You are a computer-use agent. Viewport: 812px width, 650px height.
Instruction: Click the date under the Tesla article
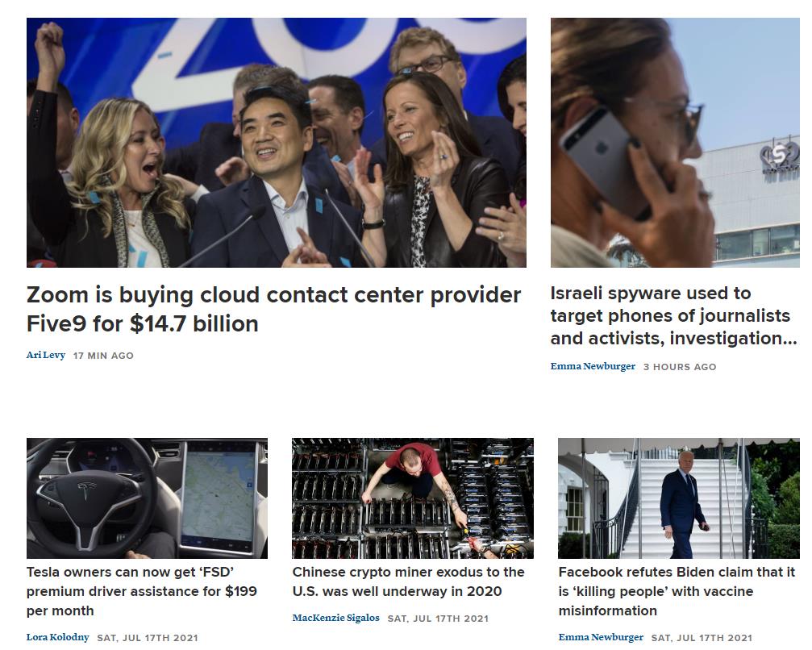tap(148, 638)
